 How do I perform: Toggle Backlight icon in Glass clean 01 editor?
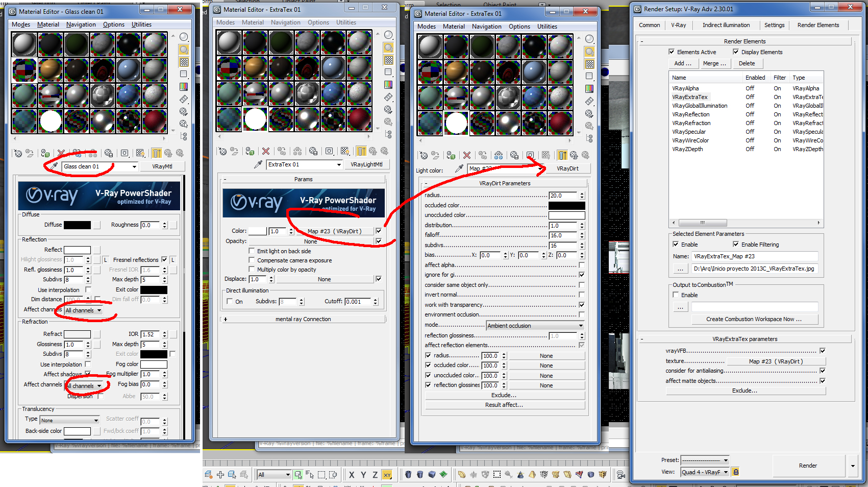click(184, 50)
